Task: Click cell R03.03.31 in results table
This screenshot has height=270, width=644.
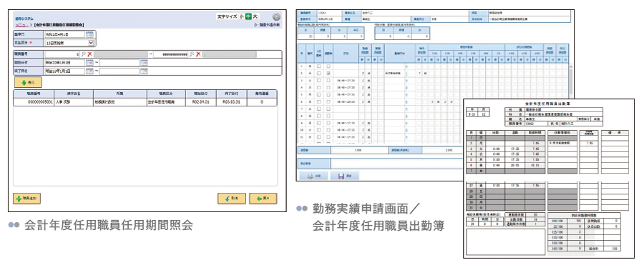Action: pos(231,102)
